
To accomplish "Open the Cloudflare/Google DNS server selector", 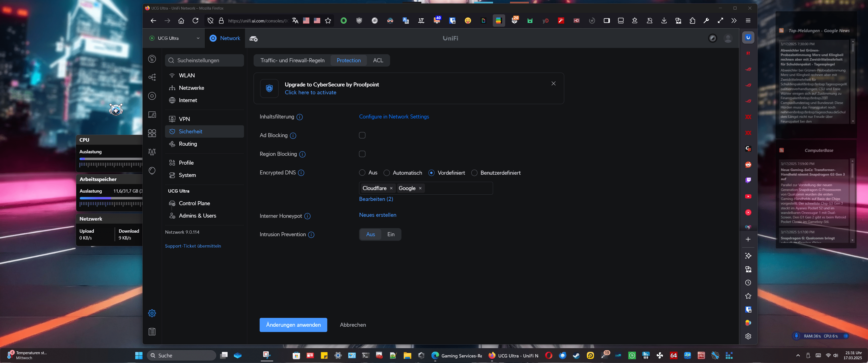I will [x=458, y=188].
